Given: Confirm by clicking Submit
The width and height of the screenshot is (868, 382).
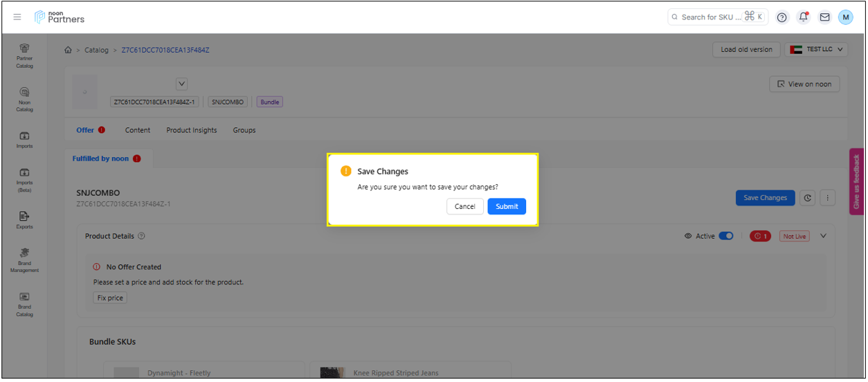Looking at the screenshot, I should point(506,206).
